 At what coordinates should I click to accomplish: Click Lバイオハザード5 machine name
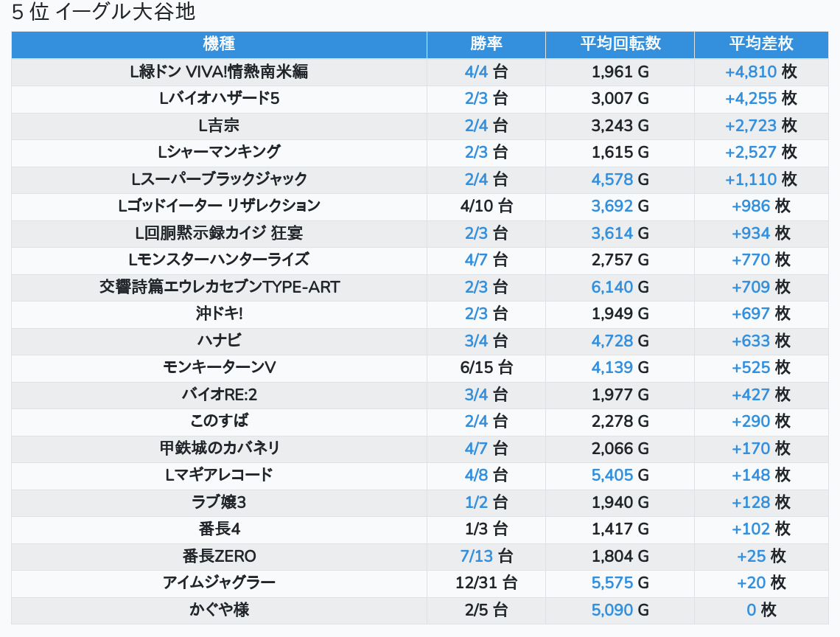pos(219,99)
